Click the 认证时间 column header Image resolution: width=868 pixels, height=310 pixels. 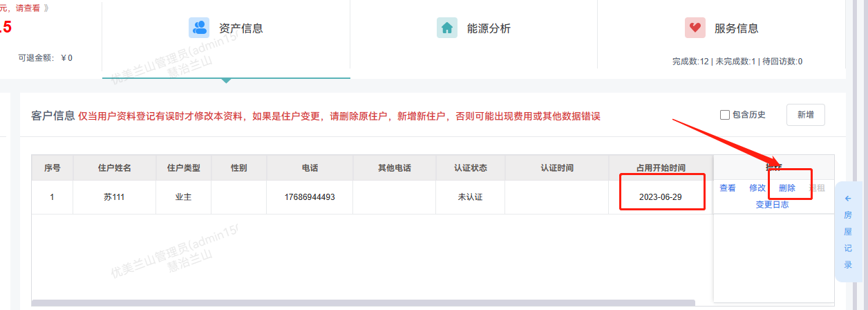coord(557,168)
